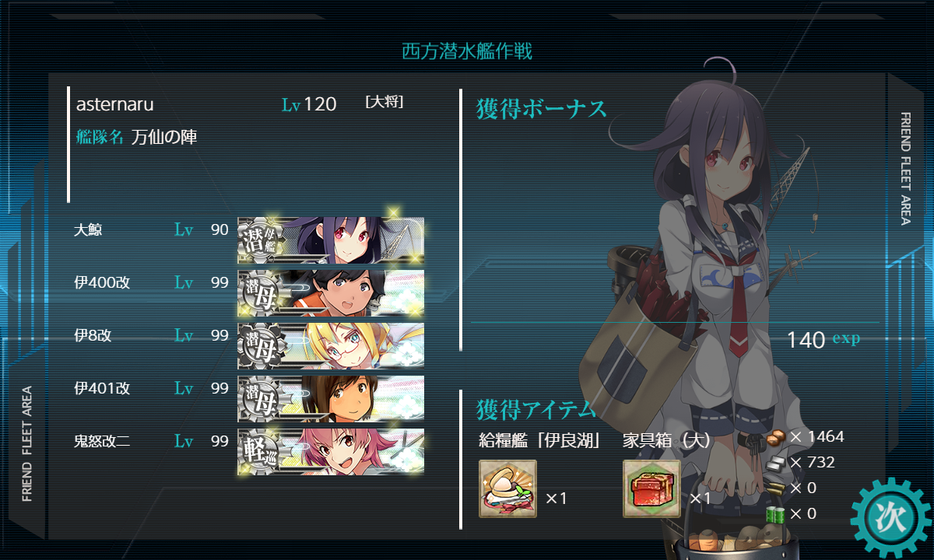Select 伊400改 ship banner
The height and width of the screenshot is (560, 934).
pyautogui.click(x=332, y=292)
